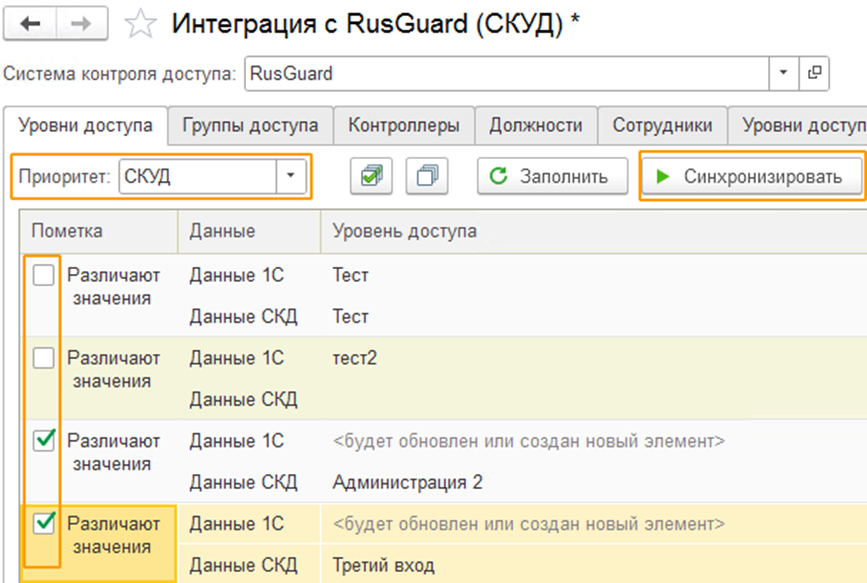Uncheck the Администрация 2 row checkbox

[44, 441]
